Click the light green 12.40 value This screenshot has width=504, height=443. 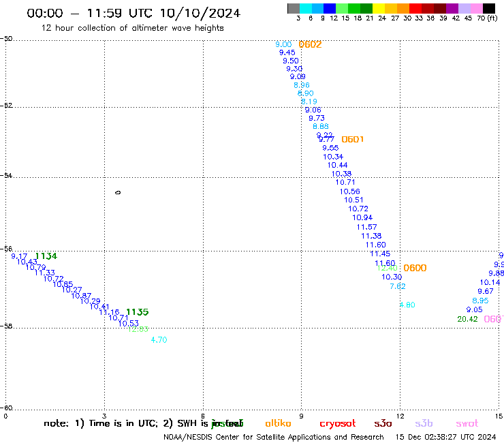point(387,268)
